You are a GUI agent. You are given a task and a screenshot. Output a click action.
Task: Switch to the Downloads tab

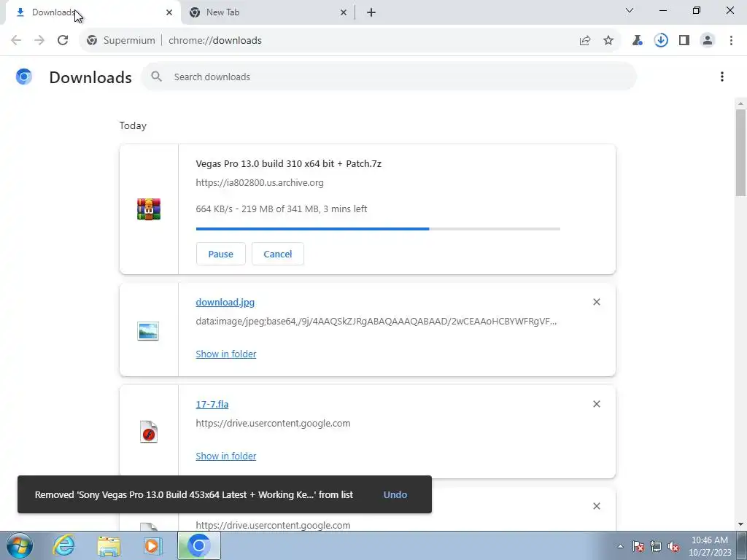(93, 12)
